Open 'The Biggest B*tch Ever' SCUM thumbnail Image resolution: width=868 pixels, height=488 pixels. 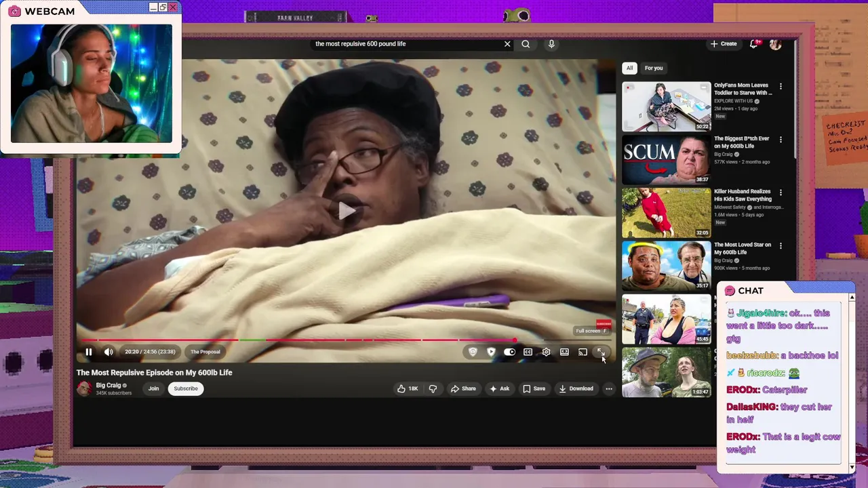(667, 159)
